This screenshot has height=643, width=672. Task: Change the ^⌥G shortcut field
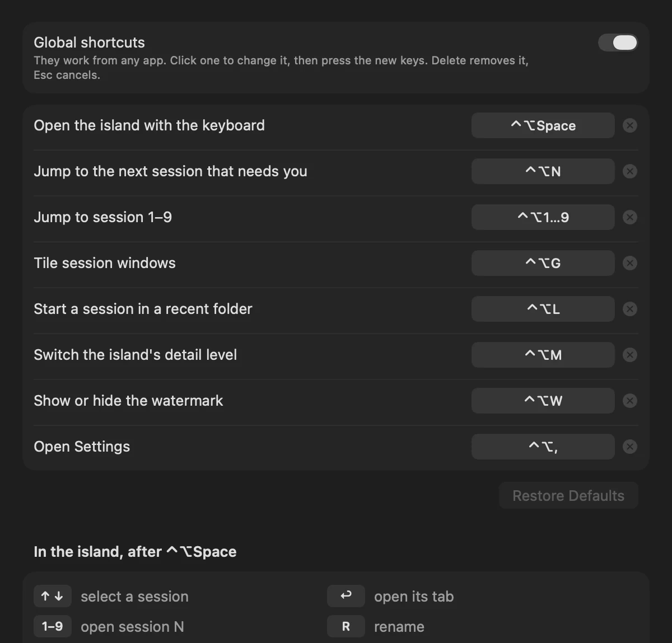click(543, 263)
